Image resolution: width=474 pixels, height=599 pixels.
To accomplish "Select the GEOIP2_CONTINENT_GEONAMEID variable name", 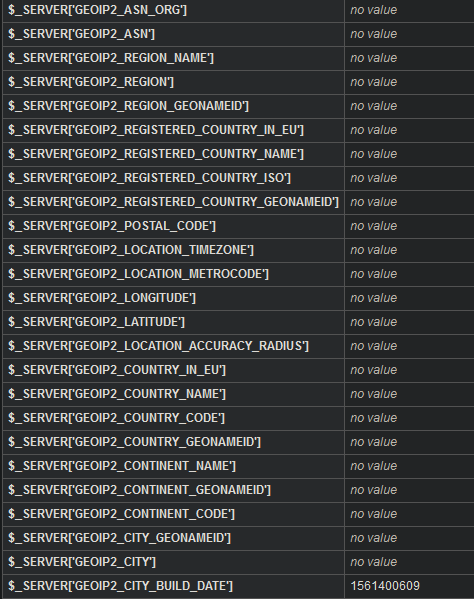I will 139,491.
